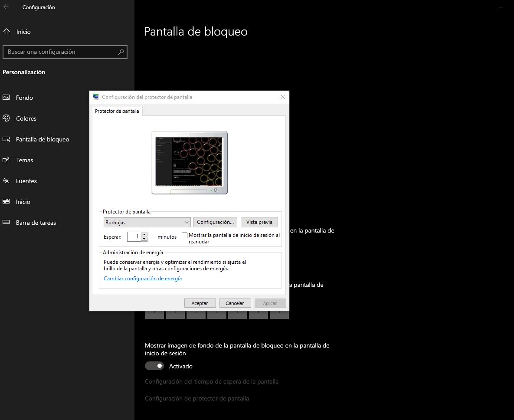Click the Barra de tareas icon
This screenshot has height=420, width=514.
[6, 223]
